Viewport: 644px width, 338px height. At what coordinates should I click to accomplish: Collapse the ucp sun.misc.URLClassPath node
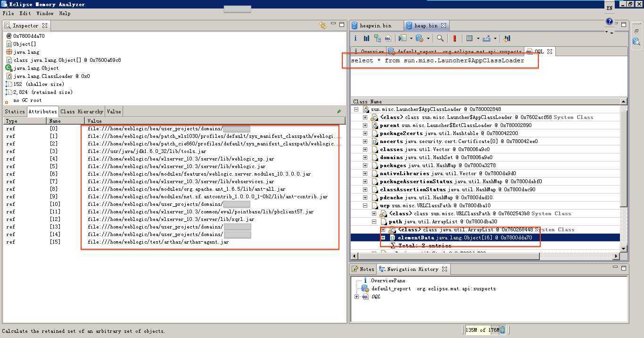tap(365, 205)
